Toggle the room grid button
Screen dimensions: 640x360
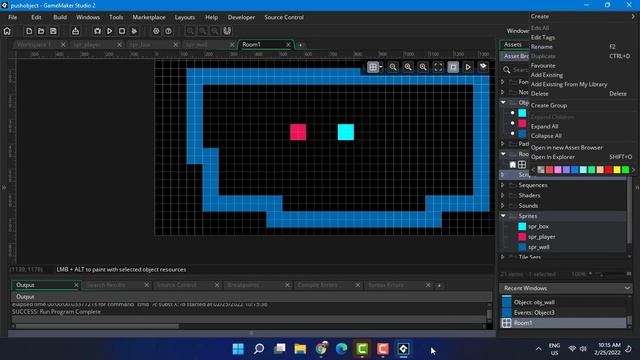[x=373, y=67]
